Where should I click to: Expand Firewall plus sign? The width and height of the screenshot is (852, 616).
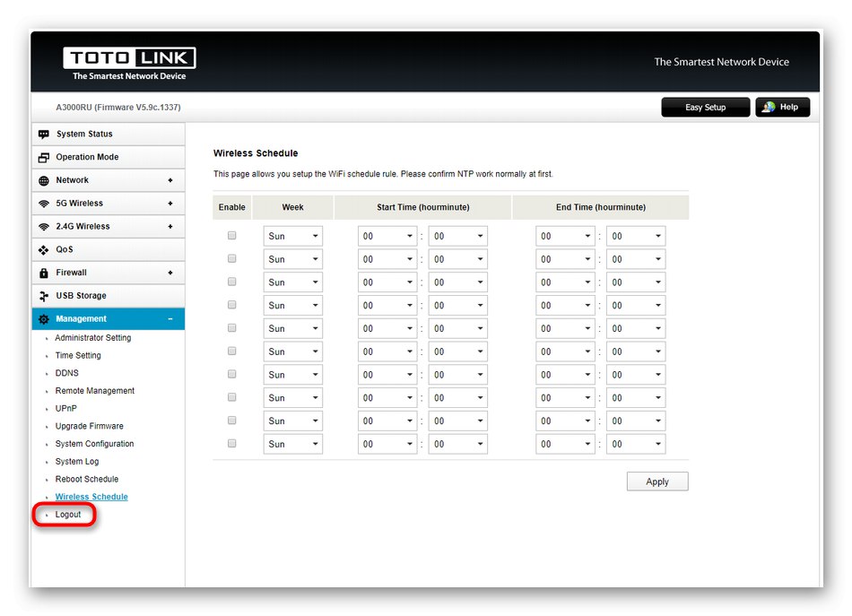[170, 273]
